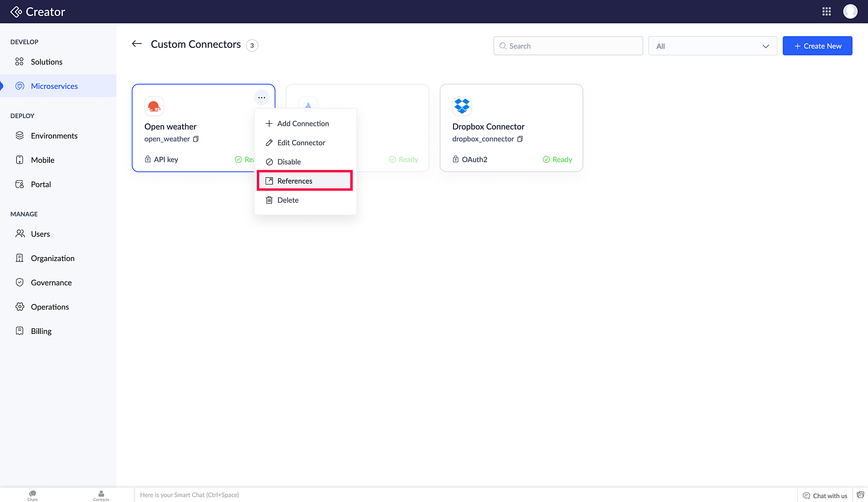Screen dimensions: 868x502
Task: Select Delete from the connector menu
Action: click(287, 200)
